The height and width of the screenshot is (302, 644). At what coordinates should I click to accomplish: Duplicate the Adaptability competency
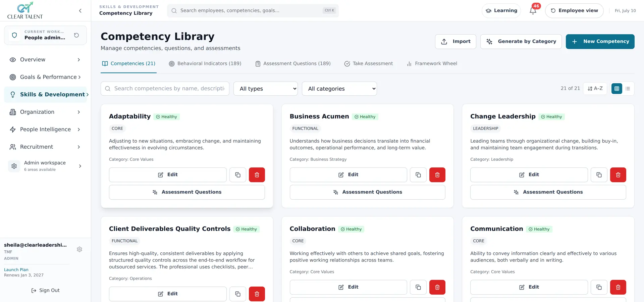click(238, 175)
